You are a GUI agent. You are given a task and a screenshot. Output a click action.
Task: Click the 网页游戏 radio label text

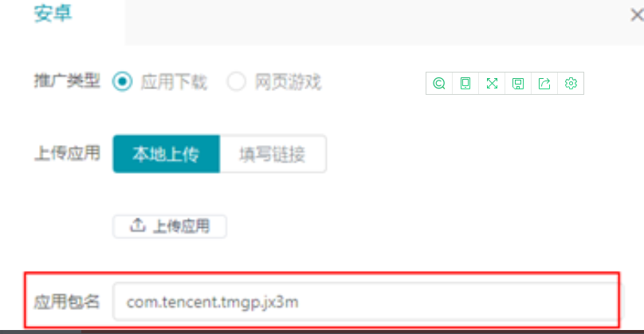click(x=288, y=82)
